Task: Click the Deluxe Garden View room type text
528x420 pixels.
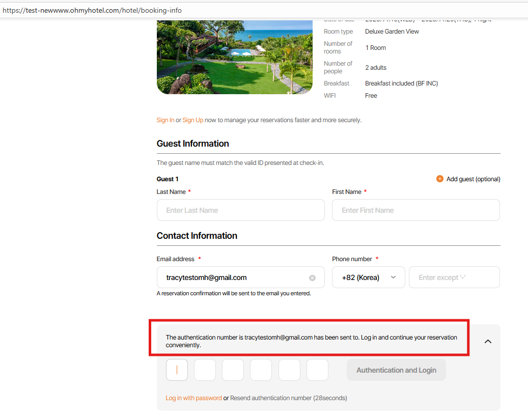Action: pos(392,32)
